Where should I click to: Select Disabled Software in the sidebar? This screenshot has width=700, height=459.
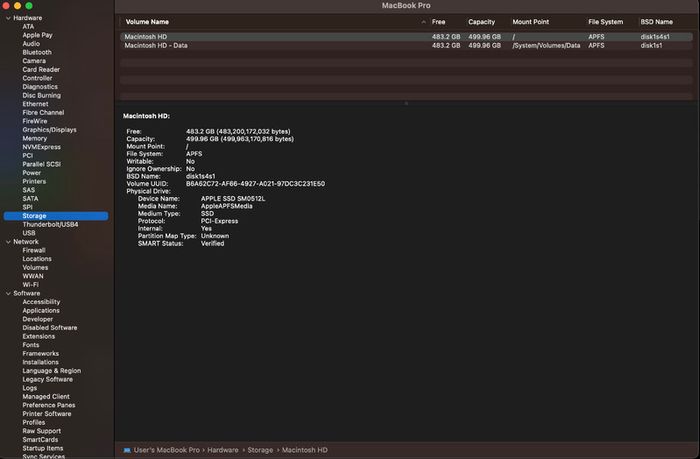click(50, 328)
